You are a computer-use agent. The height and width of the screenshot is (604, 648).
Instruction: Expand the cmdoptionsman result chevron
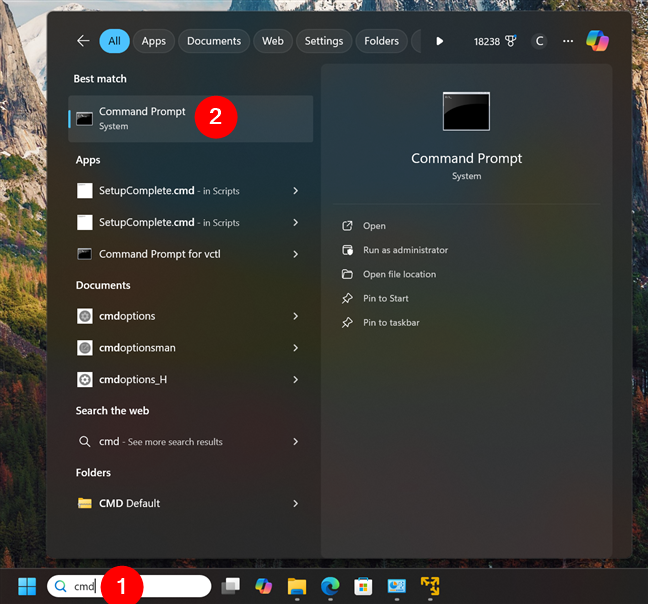[x=295, y=348]
